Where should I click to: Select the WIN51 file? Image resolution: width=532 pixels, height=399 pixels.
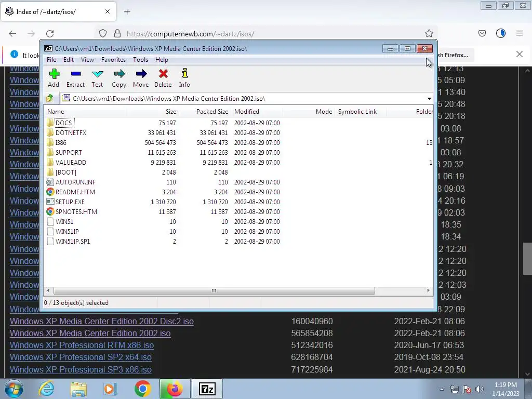coord(64,221)
